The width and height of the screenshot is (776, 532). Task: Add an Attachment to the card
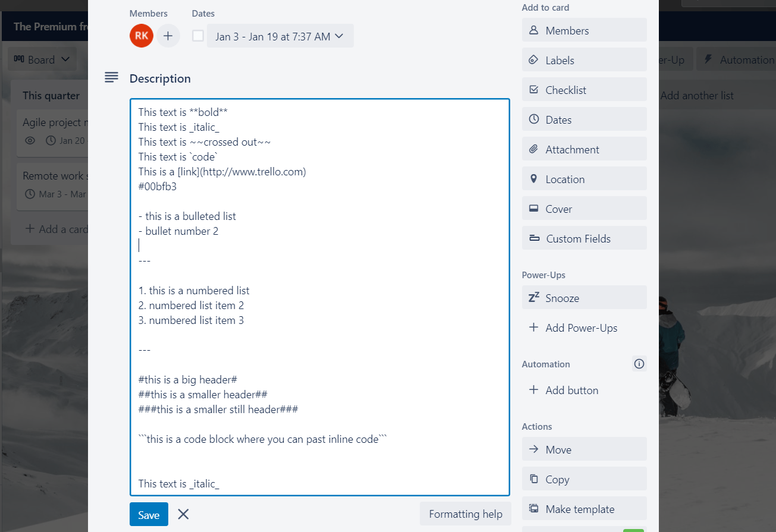click(584, 149)
